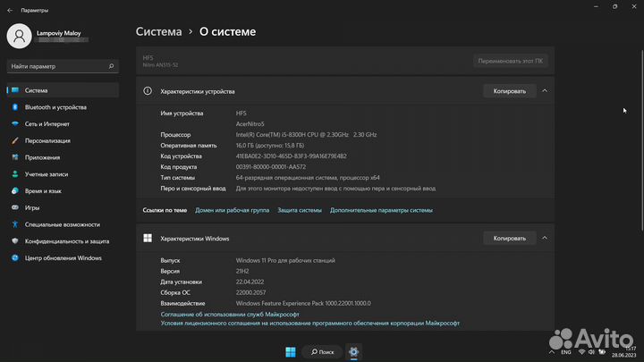This screenshot has width=644, height=362.
Task: Copy device characteristics with Копировать
Action: (x=509, y=91)
